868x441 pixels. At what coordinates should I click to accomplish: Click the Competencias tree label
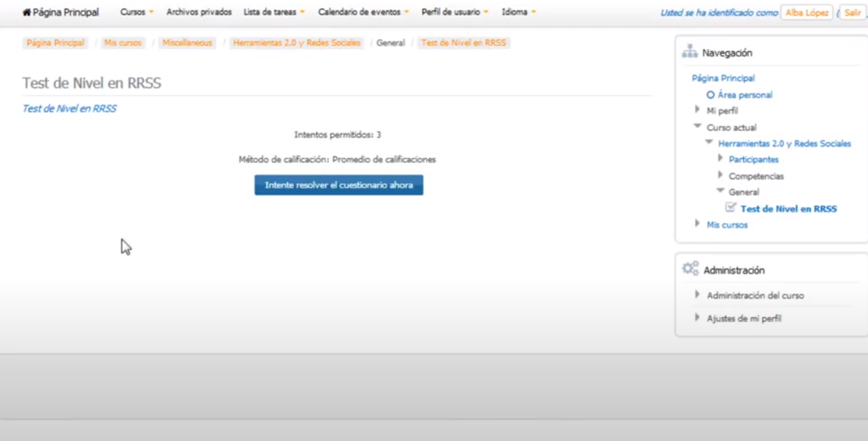(756, 176)
